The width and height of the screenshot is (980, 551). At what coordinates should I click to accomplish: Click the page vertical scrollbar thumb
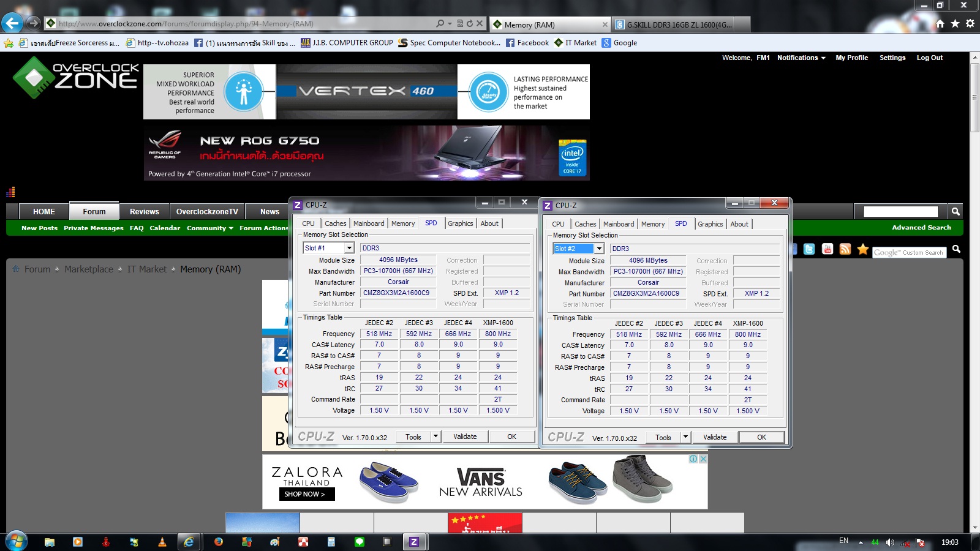click(974, 98)
